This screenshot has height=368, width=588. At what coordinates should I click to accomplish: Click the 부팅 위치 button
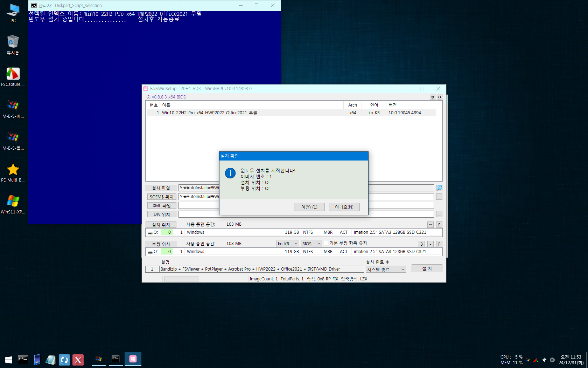point(161,244)
